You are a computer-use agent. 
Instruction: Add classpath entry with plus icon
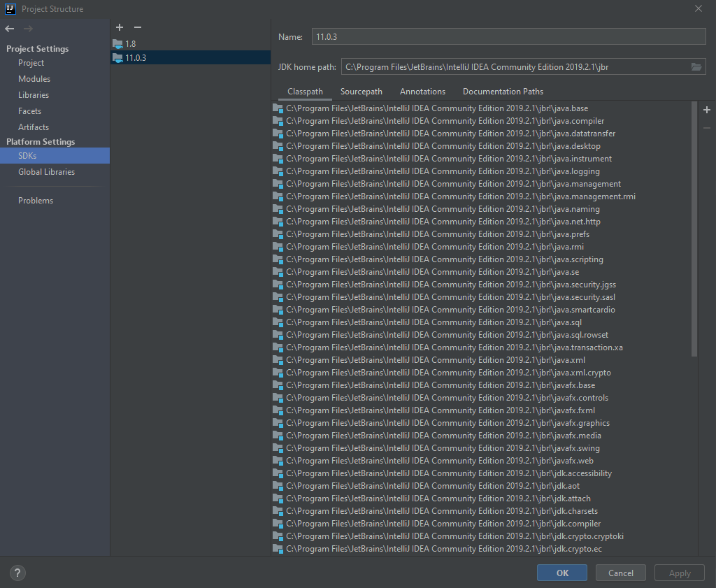click(x=707, y=110)
